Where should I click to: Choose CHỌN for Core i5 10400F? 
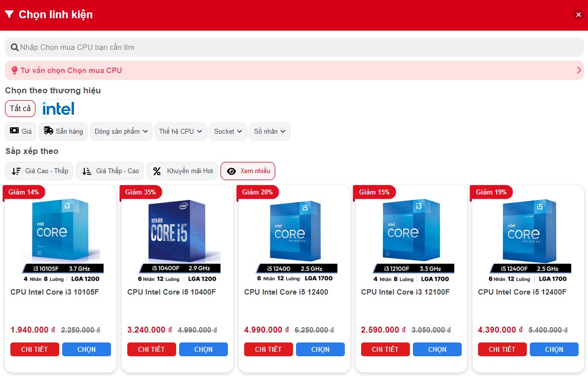pos(203,349)
